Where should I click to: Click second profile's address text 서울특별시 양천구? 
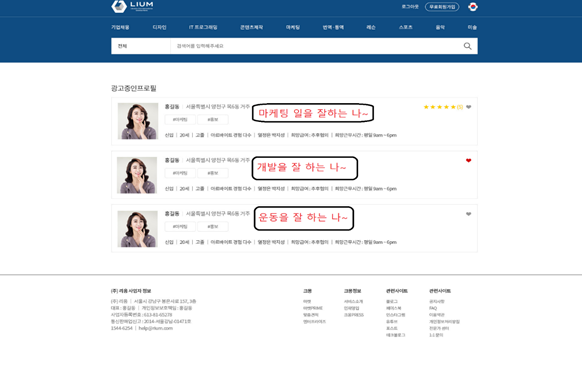[x=218, y=160]
